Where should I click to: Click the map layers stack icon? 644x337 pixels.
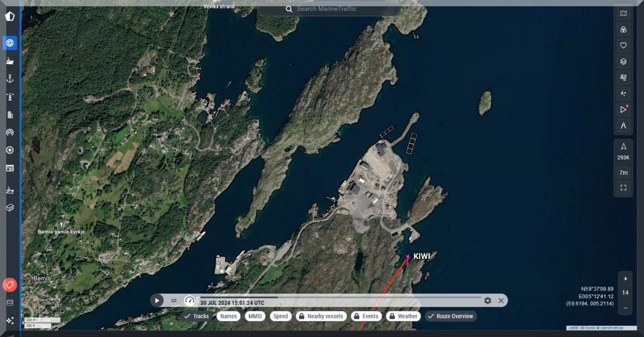click(623, 62)
